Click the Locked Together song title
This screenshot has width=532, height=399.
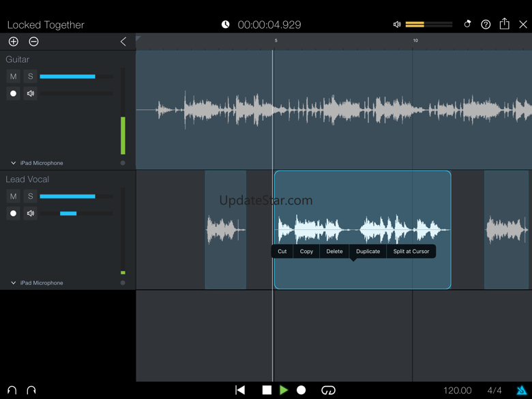click(x=46, y=25)
